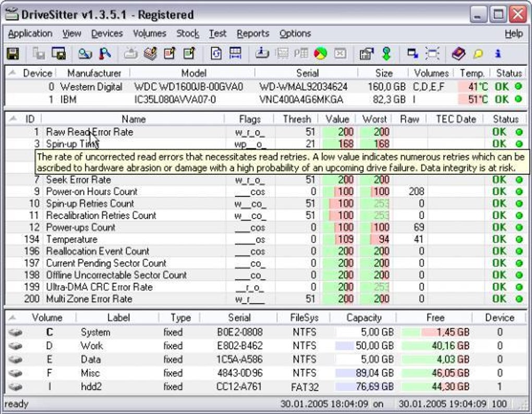Sort attributes by Thresh column header
This screenshot has height=414, width=532.
297,119
